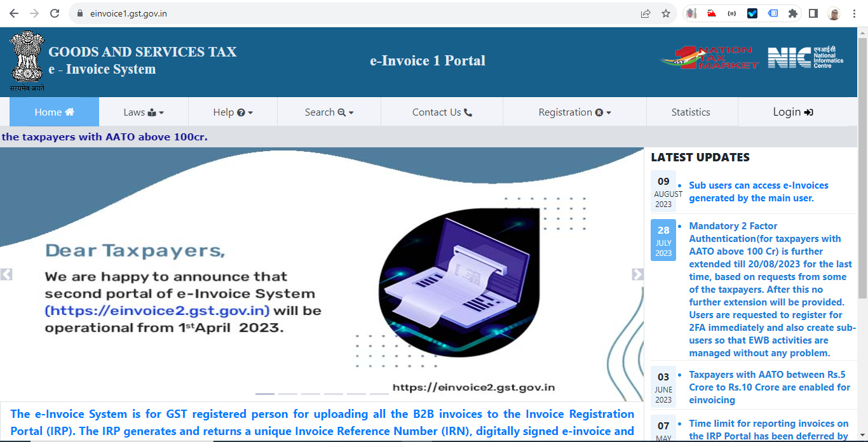Expand the Help dropdown menu

point(233,112)
